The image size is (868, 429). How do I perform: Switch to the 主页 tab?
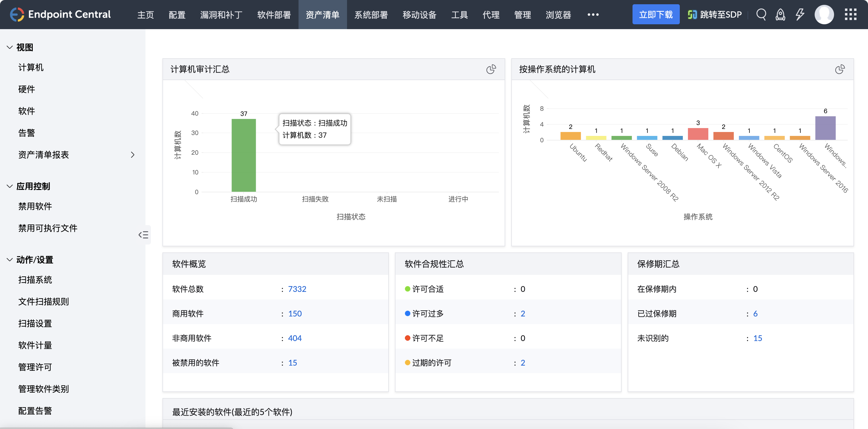tap(145, 15)
